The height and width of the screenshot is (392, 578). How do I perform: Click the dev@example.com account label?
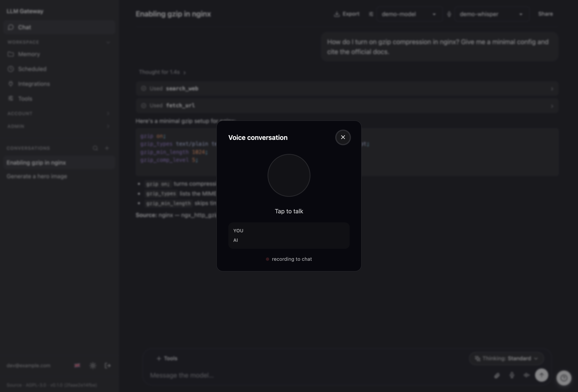point(29,365)
